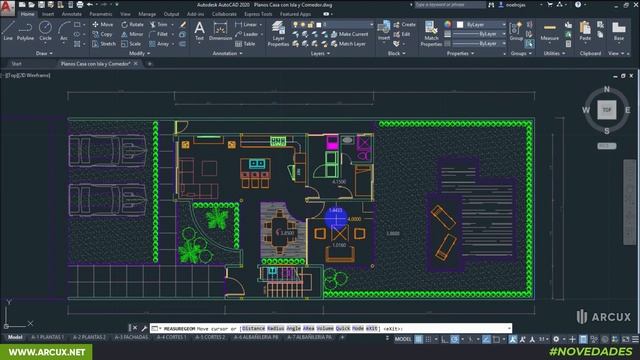Screen dimensions: 640x360
Task: Select the Dimension tool
Action: (x=220, y=32)
